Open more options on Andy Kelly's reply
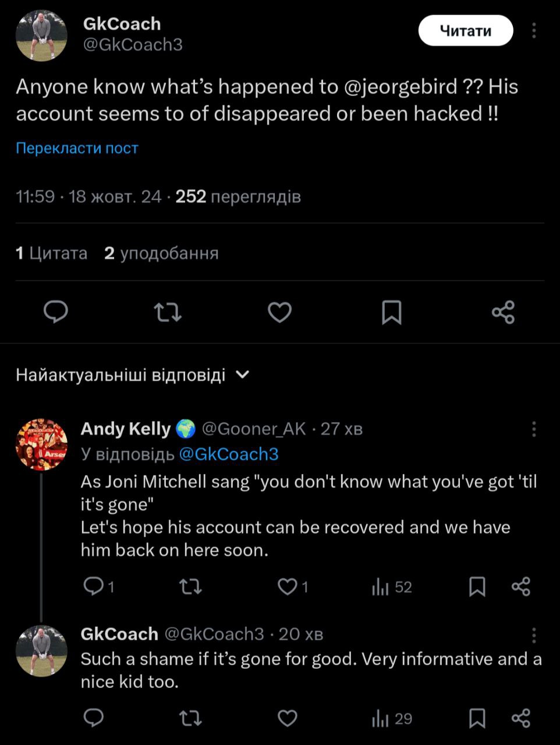This screenshot has width=560, height=745. point(533,430)
